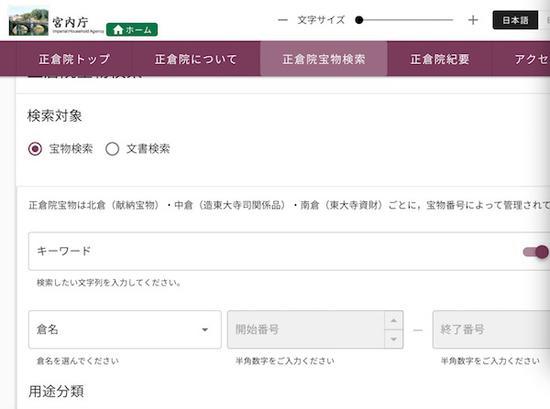Click the up arrow in 開始番号 field
Screen dimensions: 550x409
pos(394,320)
